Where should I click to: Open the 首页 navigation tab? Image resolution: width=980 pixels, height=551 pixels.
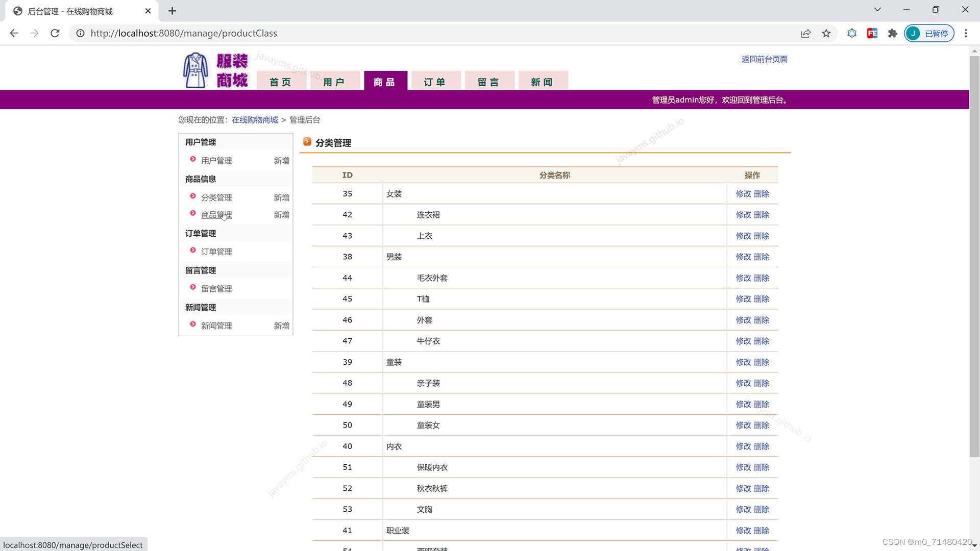pos(281,82)
